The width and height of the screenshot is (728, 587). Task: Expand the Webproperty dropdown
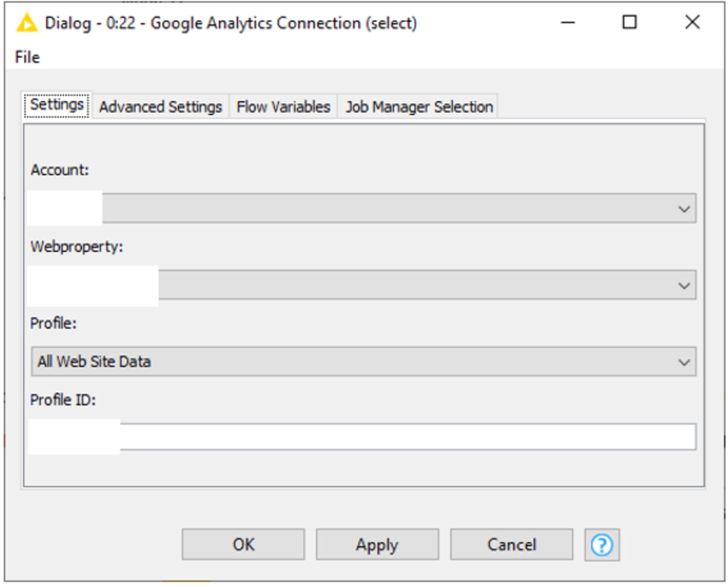364,285
